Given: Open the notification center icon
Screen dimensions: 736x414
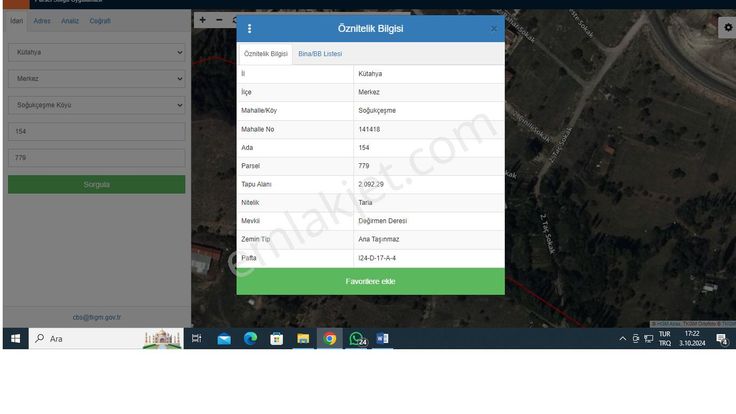Looking at the screenshot, I should (x=721, y=339).
